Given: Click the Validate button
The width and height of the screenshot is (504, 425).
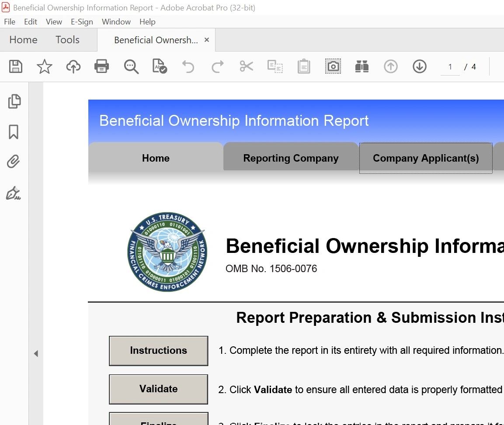Looking at the screenshot, I should 159,389.
